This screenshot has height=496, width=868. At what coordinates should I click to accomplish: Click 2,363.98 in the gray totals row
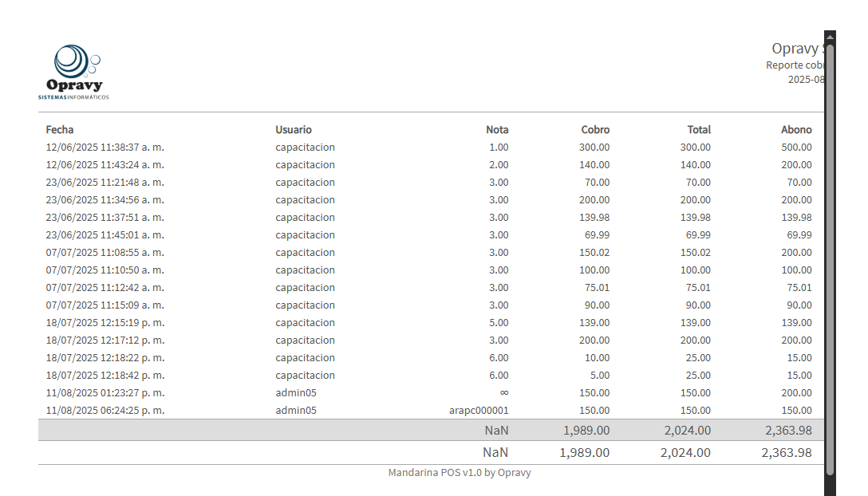pyautogui.click(x=789, y=430)
